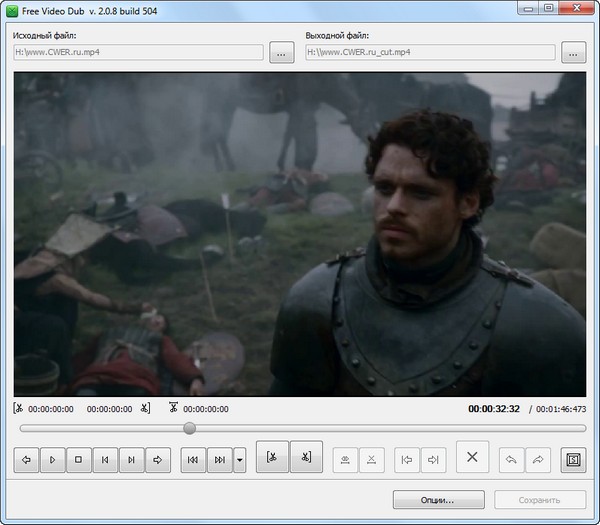This screenshot has width=600, height=525.
Task: Click the timeline seek slider handle
Action: point(189,428)
